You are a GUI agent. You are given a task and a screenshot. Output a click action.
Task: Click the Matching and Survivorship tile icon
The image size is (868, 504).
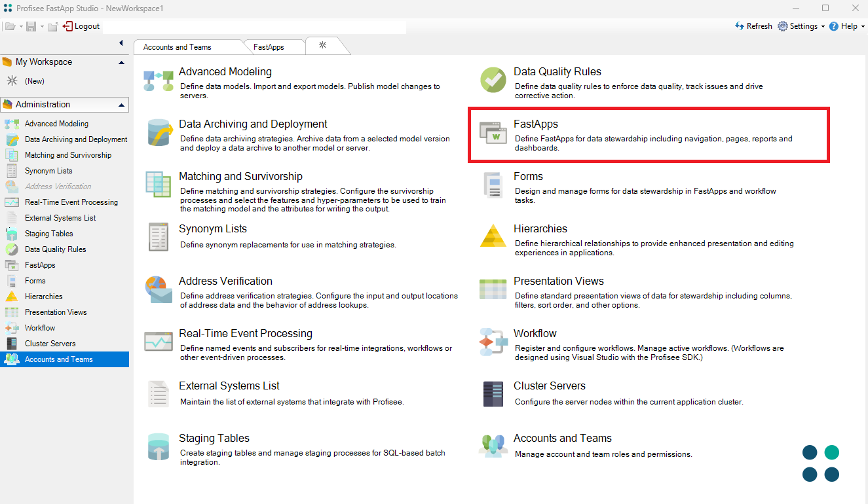click(x=159, y=185)
